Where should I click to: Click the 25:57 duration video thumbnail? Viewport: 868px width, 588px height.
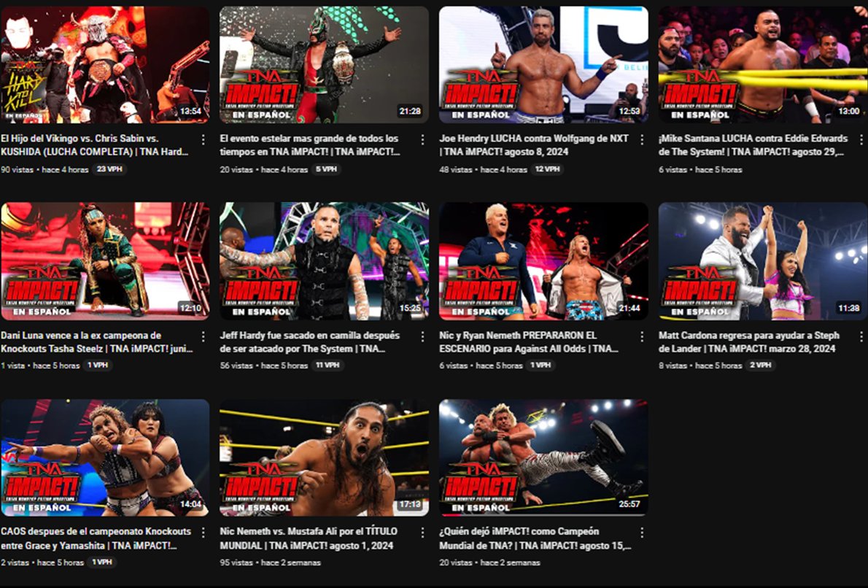(543, 458)
